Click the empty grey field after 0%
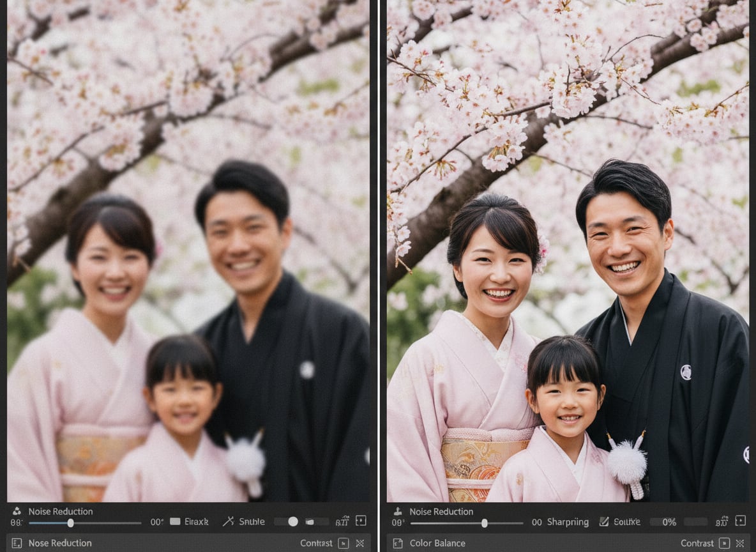The height and width of the screenshot is (552, 756). coord(696,522)
